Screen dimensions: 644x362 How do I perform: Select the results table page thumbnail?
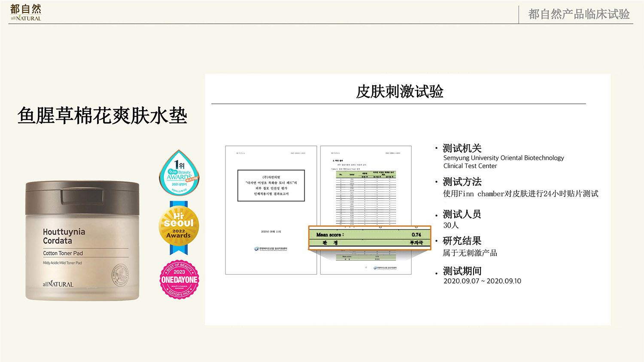point(365,184)
